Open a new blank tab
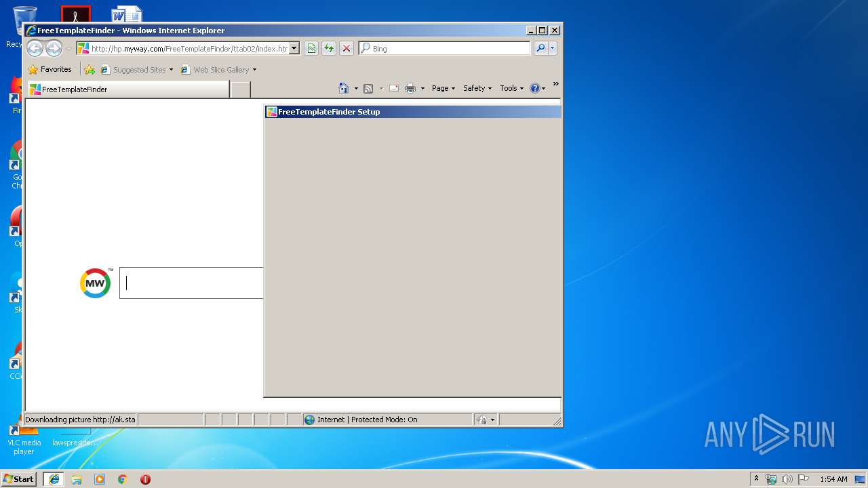 tap(241, 89)
